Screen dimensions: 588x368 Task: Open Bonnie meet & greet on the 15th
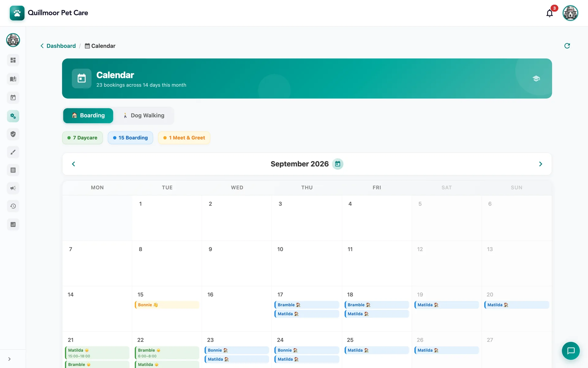(x=167, y=305)
